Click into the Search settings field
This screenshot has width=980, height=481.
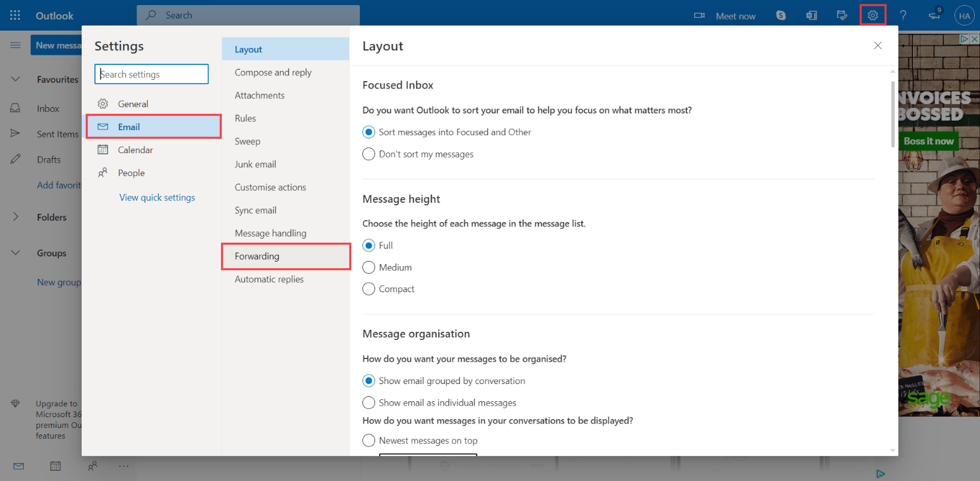tap(151, 74)
